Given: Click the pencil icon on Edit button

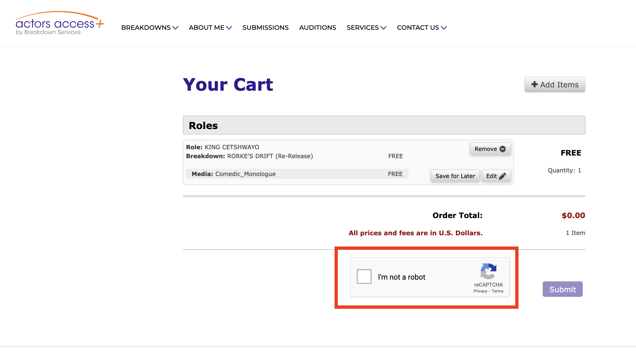Looking at the screenshot, I should (x=502, y=176).
